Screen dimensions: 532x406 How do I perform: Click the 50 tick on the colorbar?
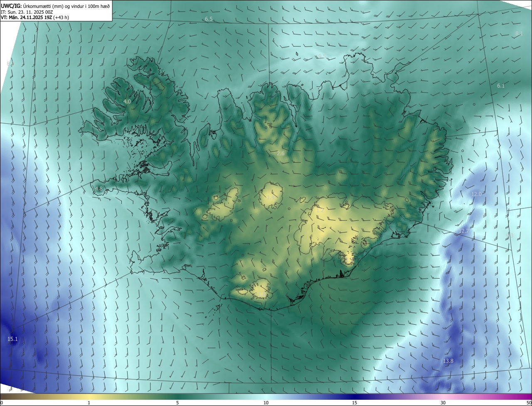528,403
